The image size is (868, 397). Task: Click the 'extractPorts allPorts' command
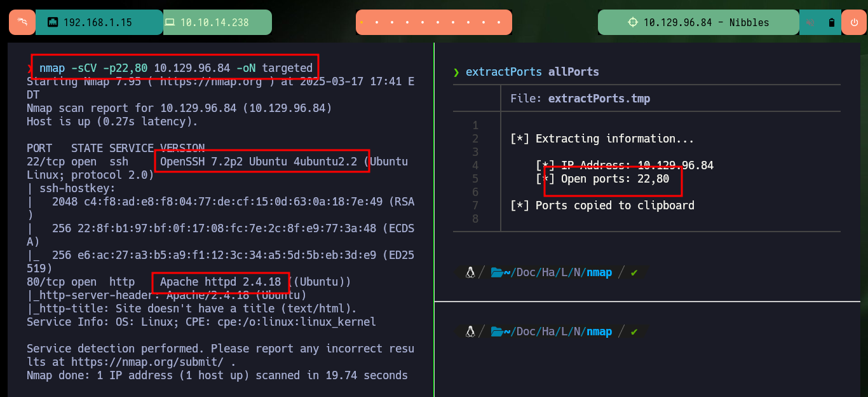pyautogui.click(x=532, y=72)
